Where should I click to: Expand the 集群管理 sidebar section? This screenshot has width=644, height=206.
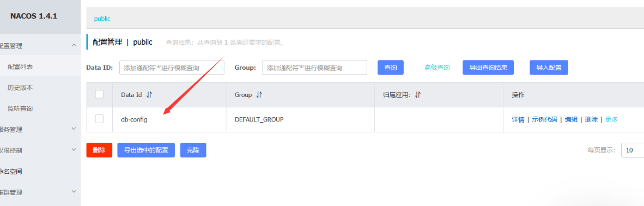pyautogui.click(x=74, y=192)
